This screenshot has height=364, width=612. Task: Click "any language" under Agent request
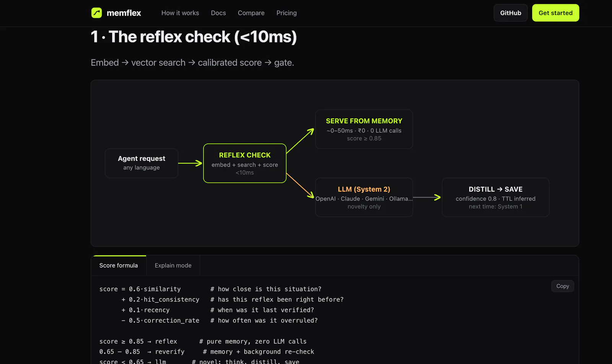[x=142, y=167]
